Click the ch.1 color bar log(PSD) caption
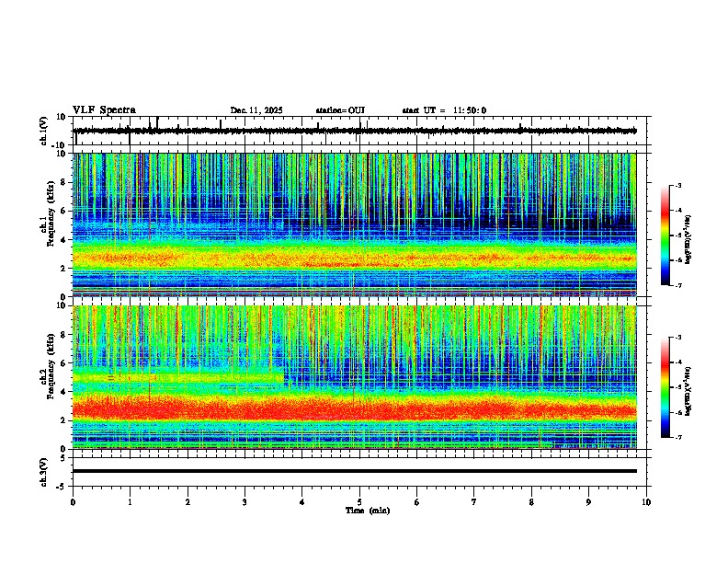 (x=688, y=239)
